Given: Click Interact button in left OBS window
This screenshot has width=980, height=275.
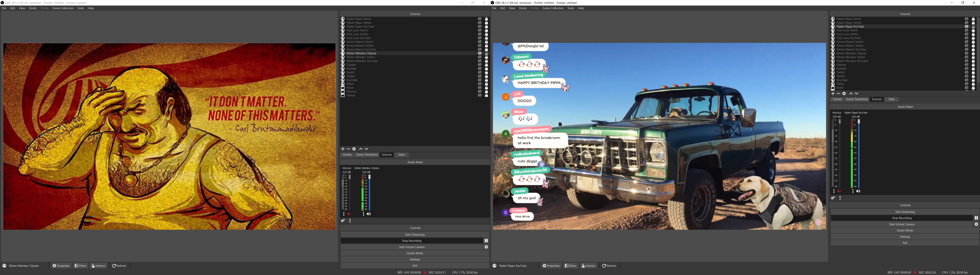Looking at the screenshot, I should 98,266.
